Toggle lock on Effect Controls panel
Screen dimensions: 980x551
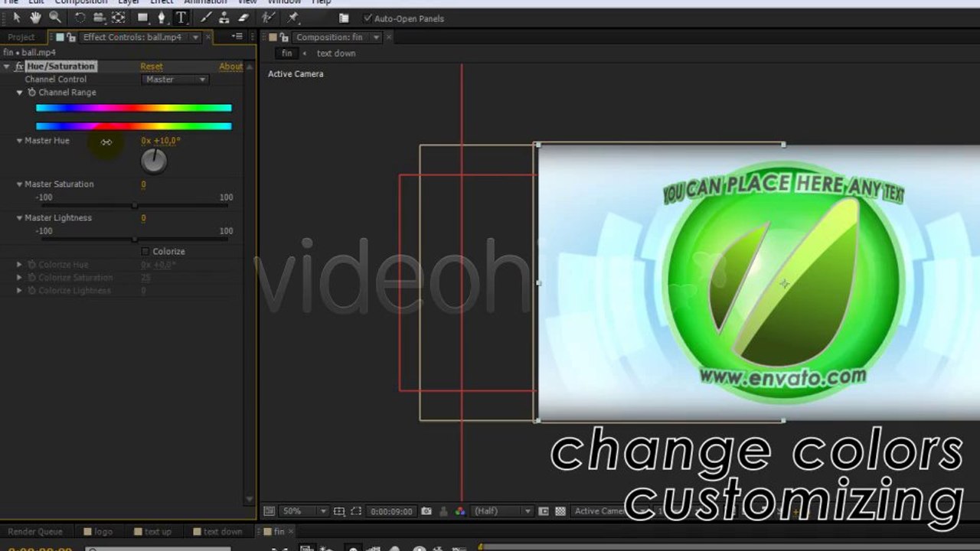tap(70, 37)
